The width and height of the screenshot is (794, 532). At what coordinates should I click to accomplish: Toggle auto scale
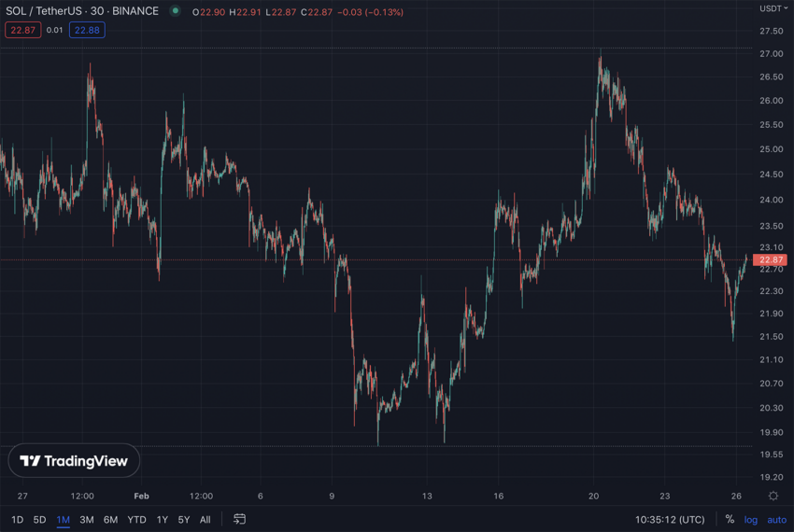[x=776, y=520]
